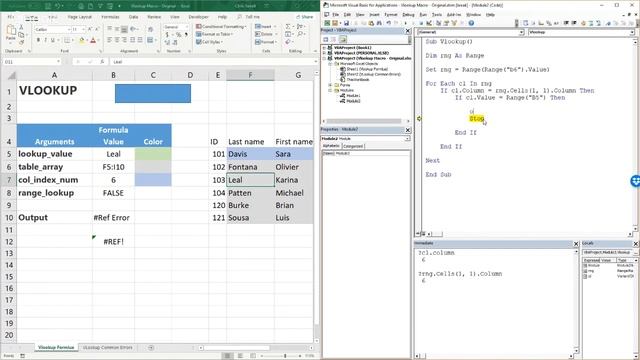This screenshot has height=360, width=640.
Task: Select cell B12 showing #REF!
Action: coord(113,242)
